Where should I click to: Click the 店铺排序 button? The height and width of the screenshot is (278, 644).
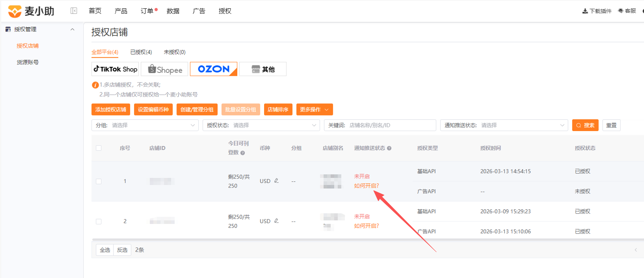click(x=278, y=109)
